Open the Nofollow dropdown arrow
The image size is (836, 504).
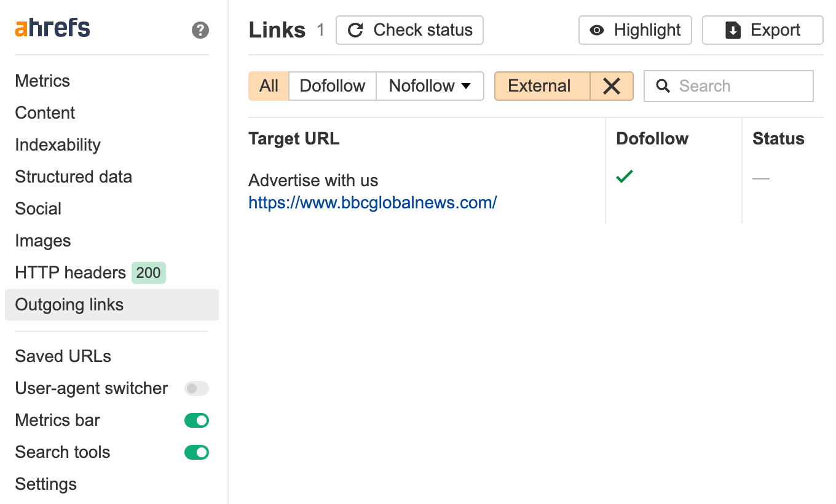coord(465,86)
